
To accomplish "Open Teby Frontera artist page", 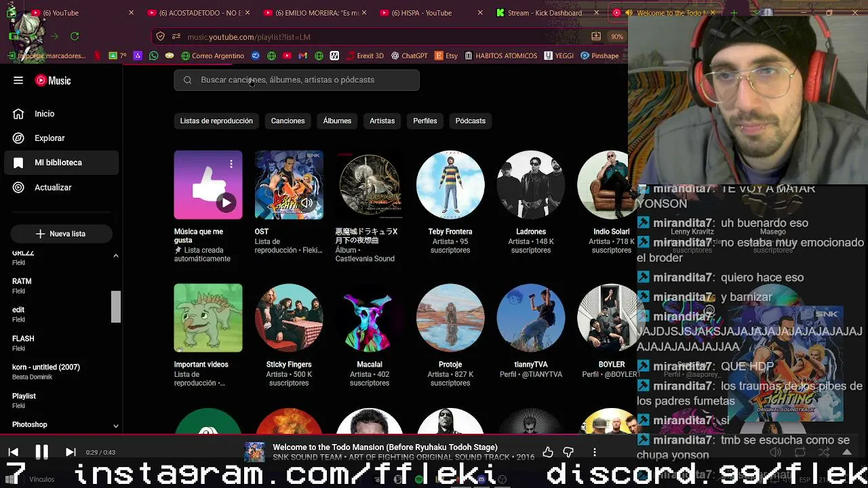I will (450, 185).
